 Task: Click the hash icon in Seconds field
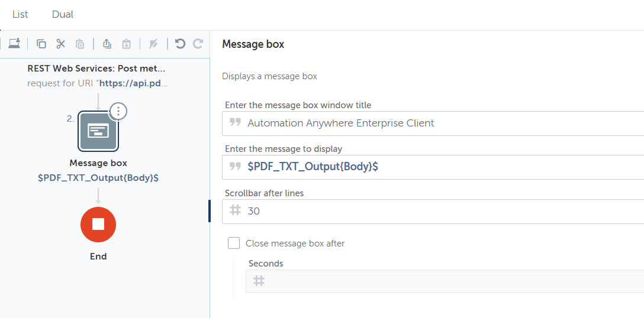259,281
